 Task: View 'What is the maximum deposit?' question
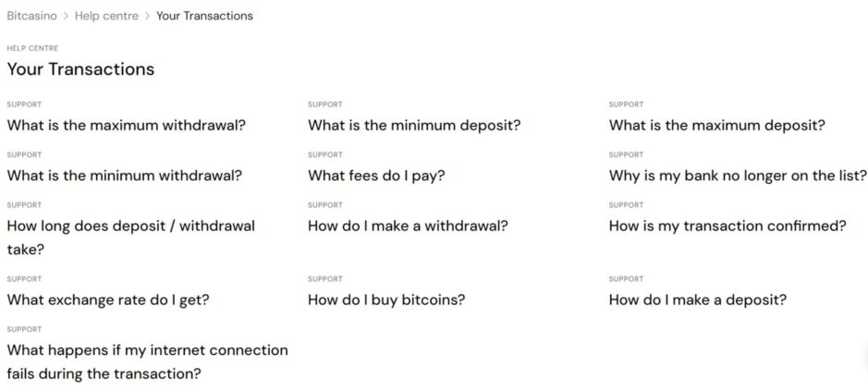coord(716,125)
